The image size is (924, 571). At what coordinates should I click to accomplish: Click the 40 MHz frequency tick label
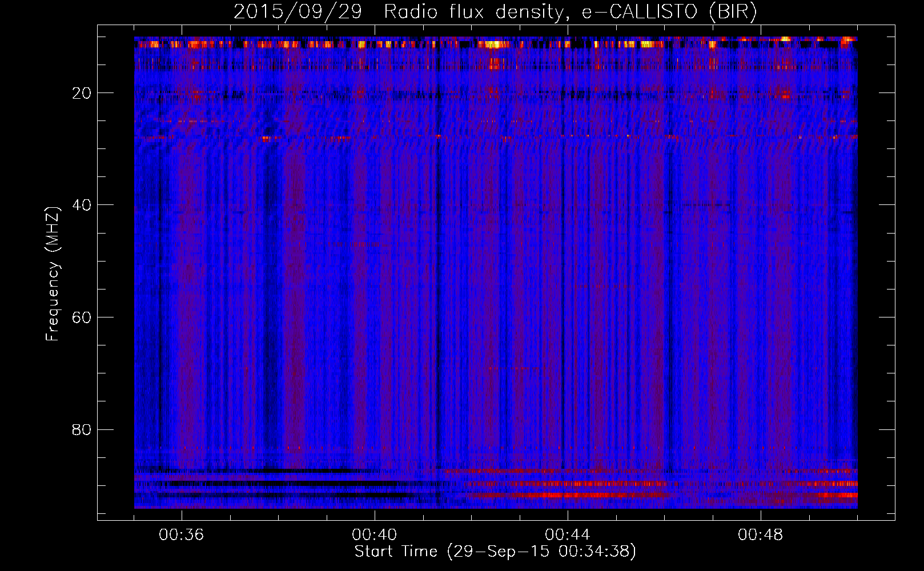point(82,205)
